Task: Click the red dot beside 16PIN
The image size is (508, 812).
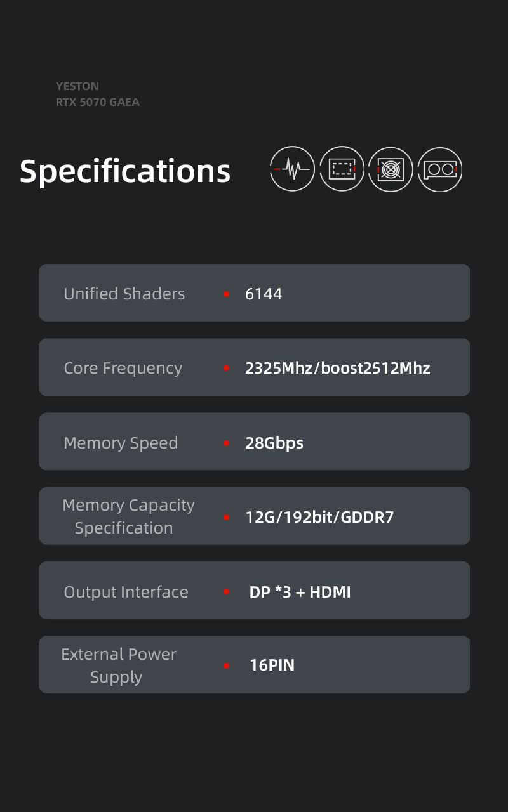Action: 227,666
